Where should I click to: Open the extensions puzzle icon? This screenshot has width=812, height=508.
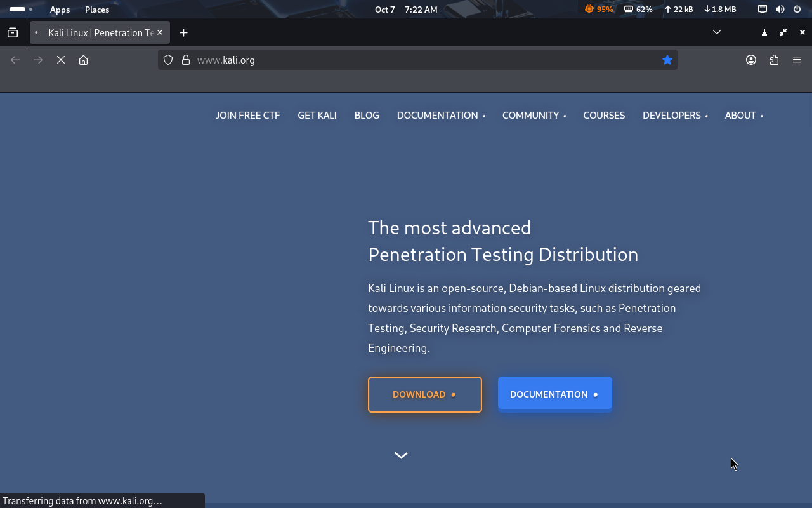coord(774,60)
